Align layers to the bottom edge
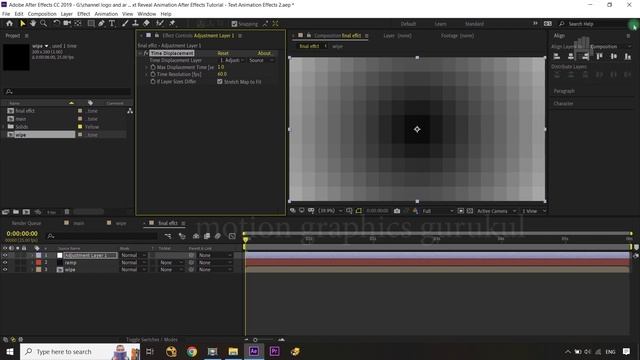The width and height of the screenshot is (640, 360). (x=628, y=57)
